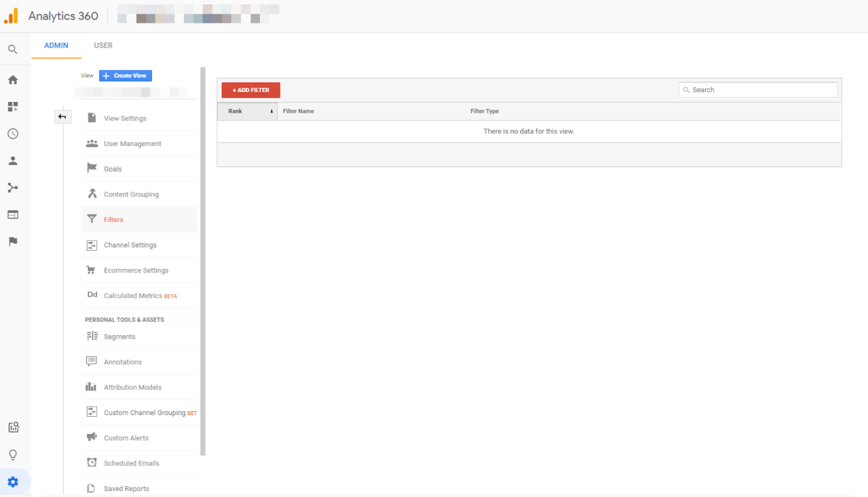This screenshot has width=868, height=497.
Task: Sort filters by the Rank column
Action: click(247, 112)
